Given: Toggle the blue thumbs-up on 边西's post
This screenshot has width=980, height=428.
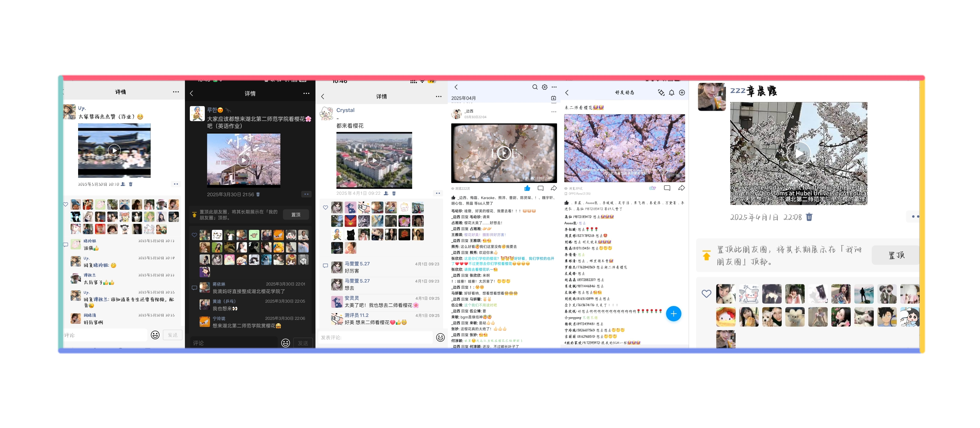Looking at the screenshot, I should click(x=527, y=188).
